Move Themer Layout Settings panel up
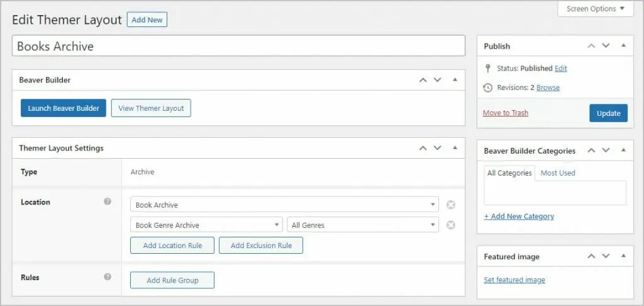 tap(423, 148)
